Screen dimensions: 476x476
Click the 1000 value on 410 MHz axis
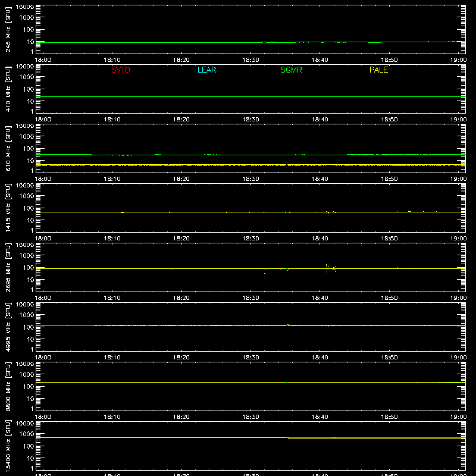coord(27,77)
